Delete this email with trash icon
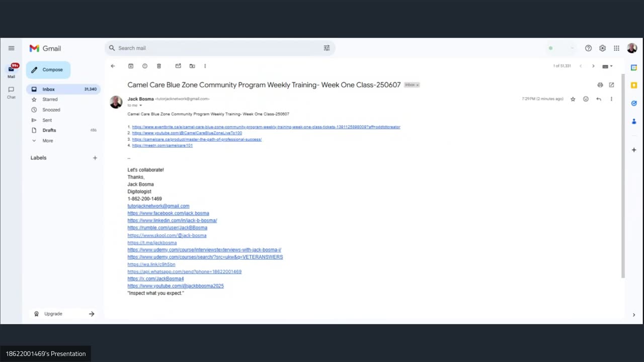 159,66
